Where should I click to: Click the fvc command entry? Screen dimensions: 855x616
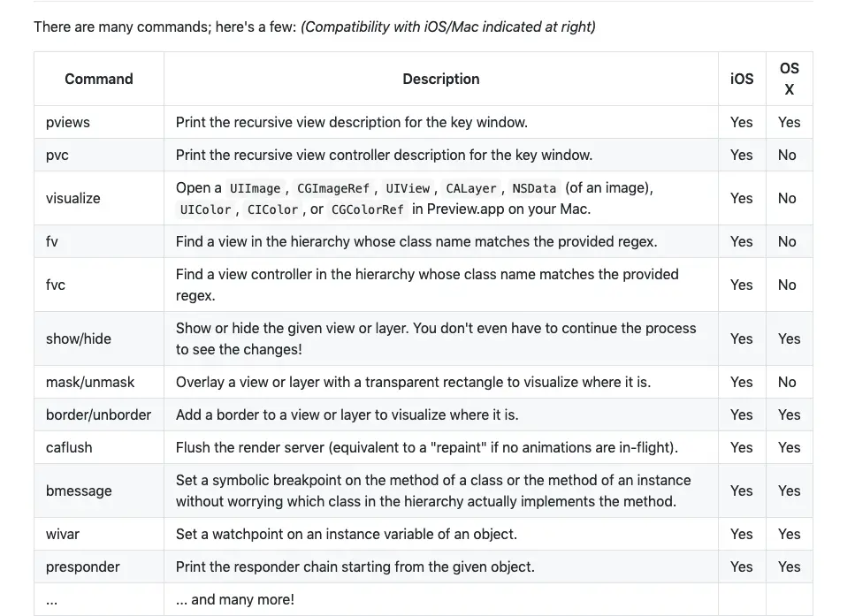pyautogui.click(x=56, y=285)
